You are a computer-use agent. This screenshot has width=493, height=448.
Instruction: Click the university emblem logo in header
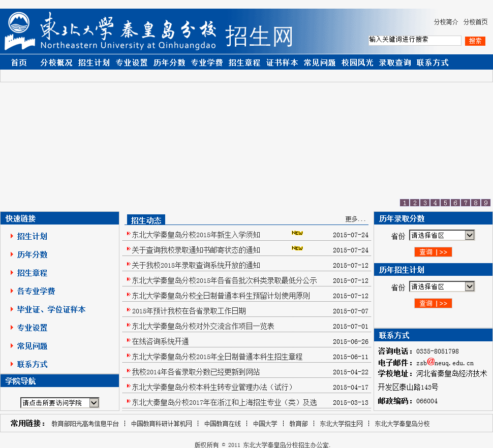(x=19, y=31)
